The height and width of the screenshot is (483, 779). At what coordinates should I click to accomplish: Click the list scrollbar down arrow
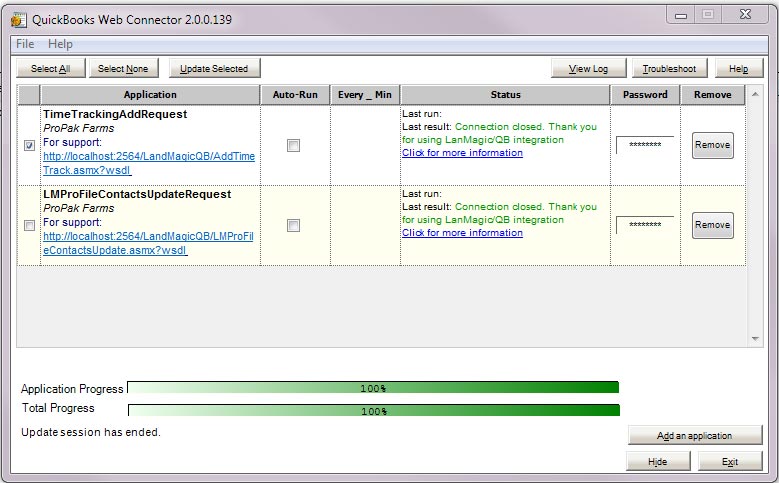[755, 339]
